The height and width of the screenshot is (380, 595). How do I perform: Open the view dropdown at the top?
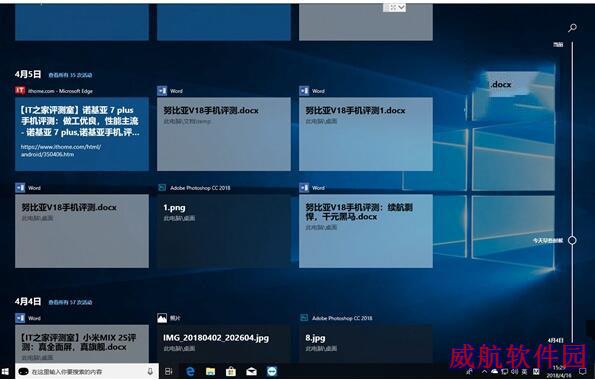pos(395,7)
